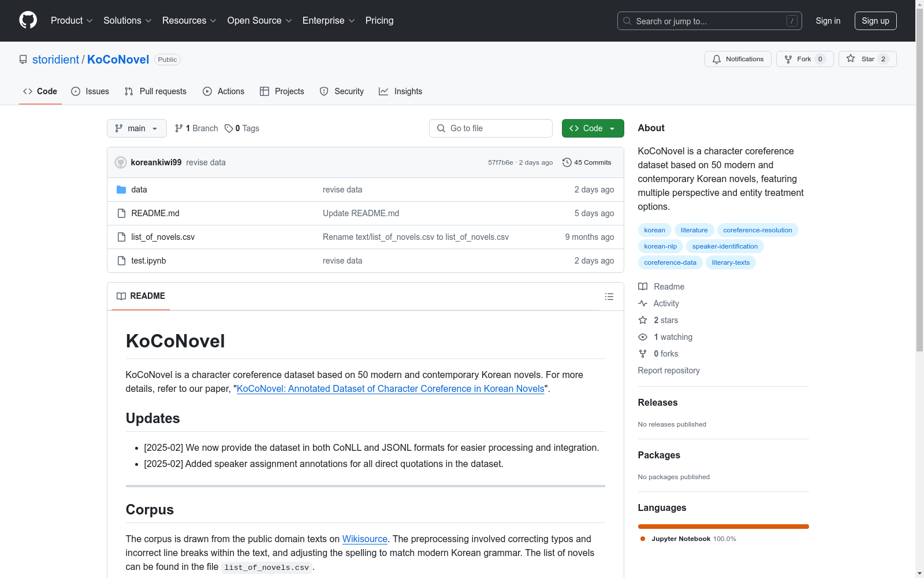Click the Update README.md commit message
Viewport: 924px width, 578px height.
361,213
